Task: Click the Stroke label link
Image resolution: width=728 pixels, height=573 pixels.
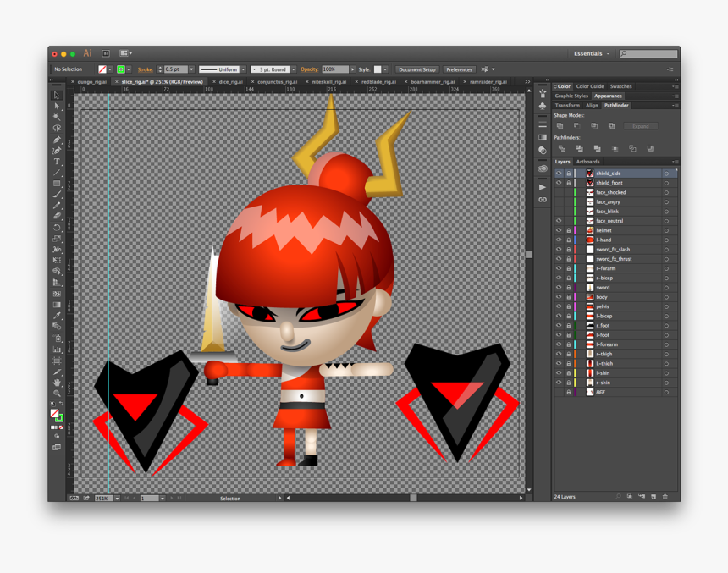Action: pos(146,69)
